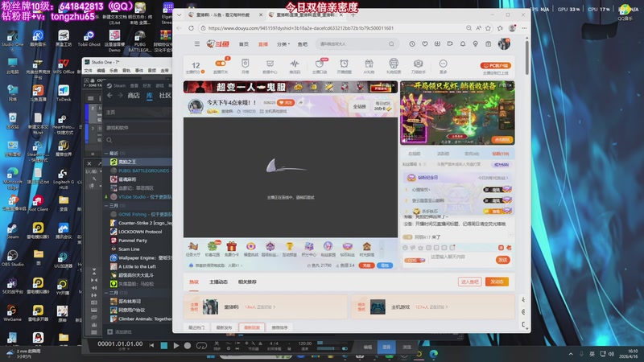Click the blue 背包 backpack button

[x=385, y=265]
